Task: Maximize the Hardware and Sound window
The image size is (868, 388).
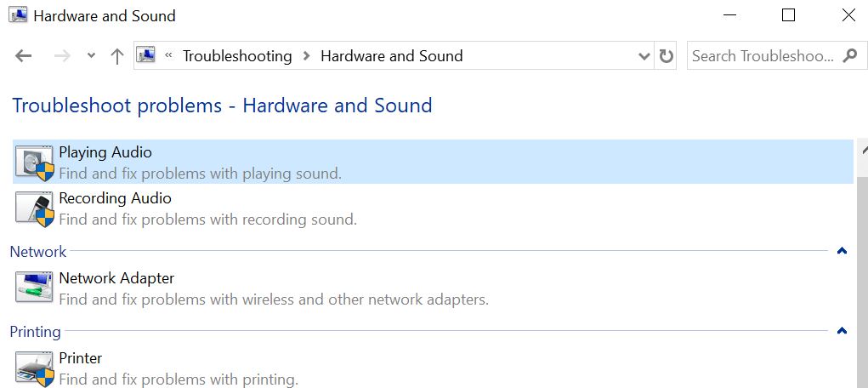Action: coord(788,15)
